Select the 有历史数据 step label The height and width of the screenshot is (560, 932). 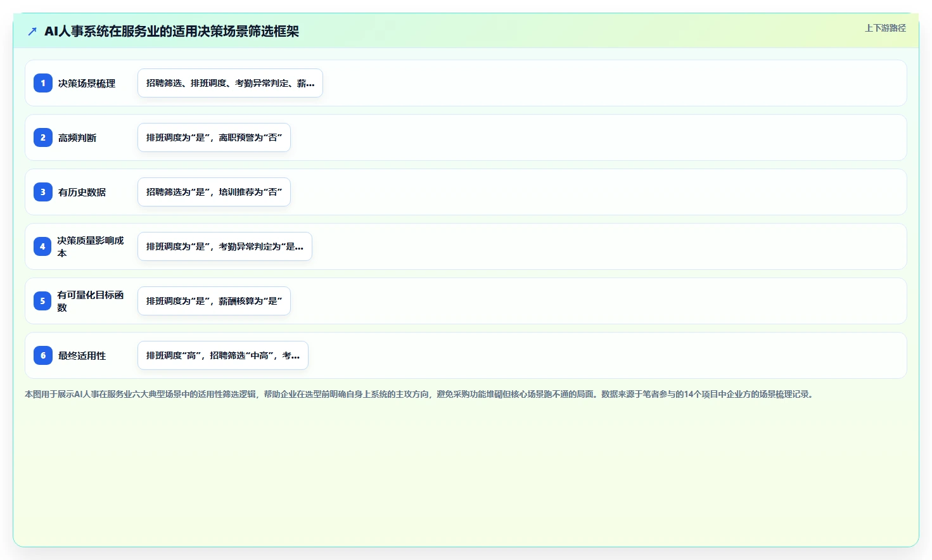click(x=82, y=192)
